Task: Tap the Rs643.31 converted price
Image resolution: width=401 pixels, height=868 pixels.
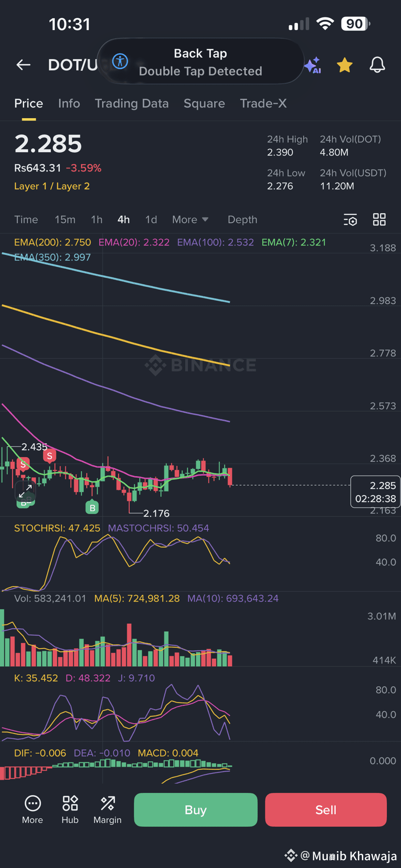Action: tap(37, 168)
